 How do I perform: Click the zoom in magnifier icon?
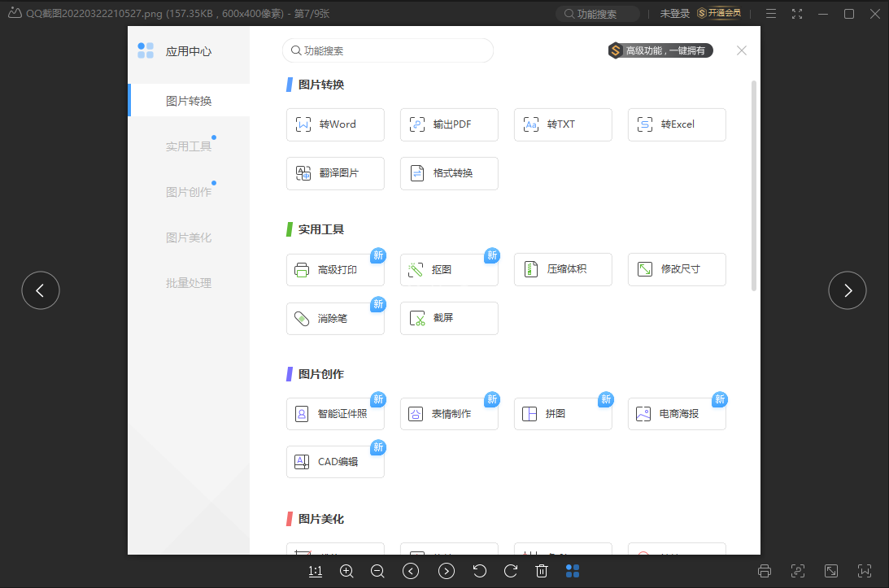(346, 571)
